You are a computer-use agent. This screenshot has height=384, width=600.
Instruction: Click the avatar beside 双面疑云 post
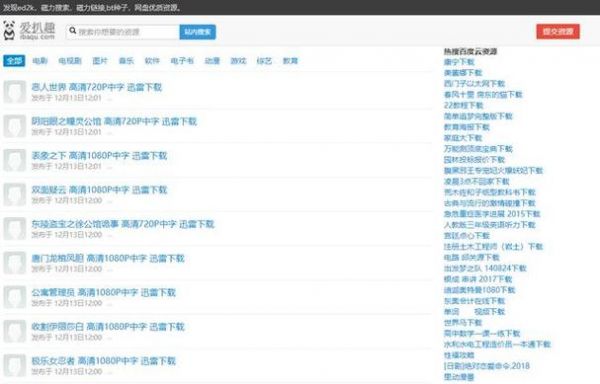(x=15, y=194)
